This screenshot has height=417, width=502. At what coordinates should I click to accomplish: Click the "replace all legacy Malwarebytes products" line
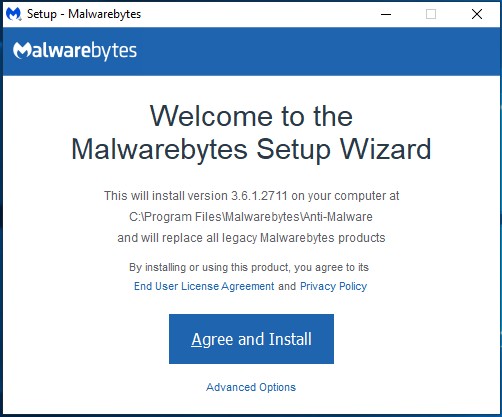tap(251, 238)
